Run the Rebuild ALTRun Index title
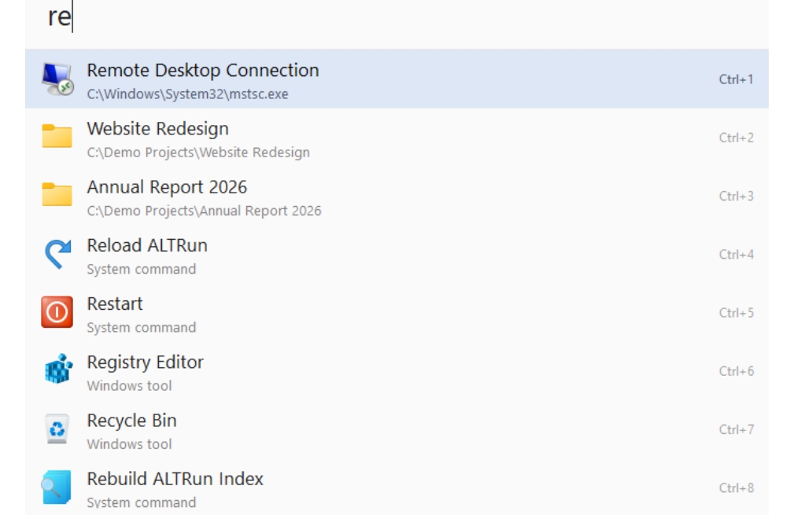This screenshot has width=812, height=515. 175,480
